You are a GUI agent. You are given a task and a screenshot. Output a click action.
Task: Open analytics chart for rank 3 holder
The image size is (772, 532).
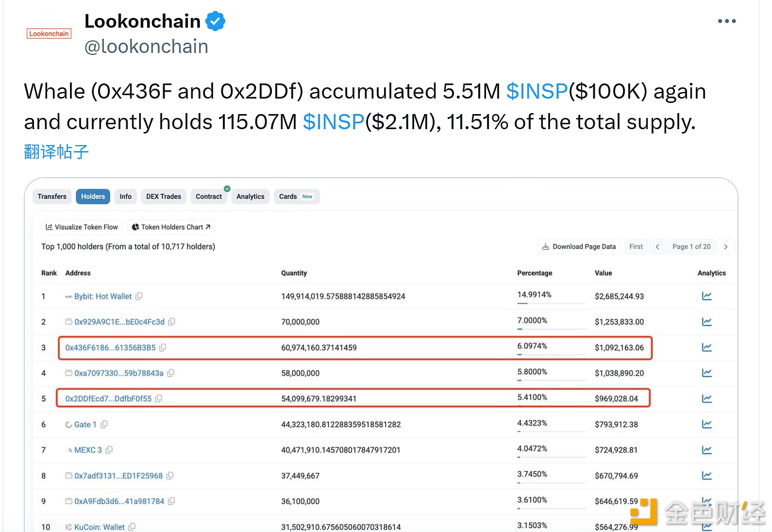706,348
